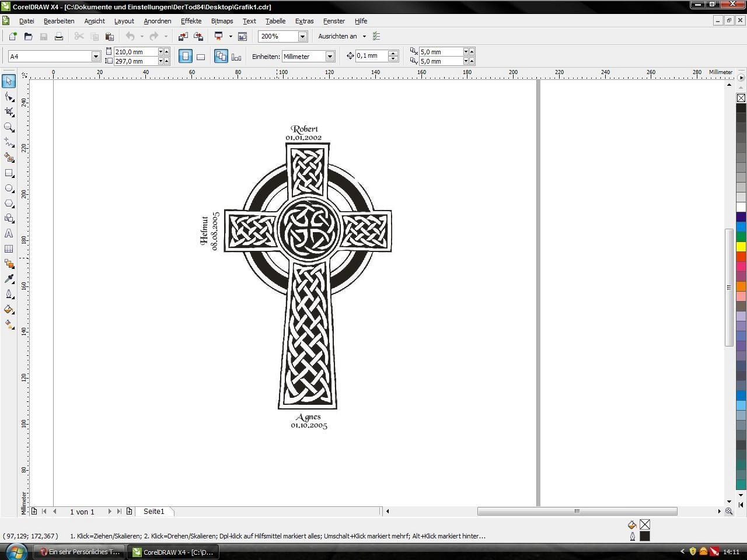
Task: Pick the yellow swatch in color palette
Action: tap(741, 247)
